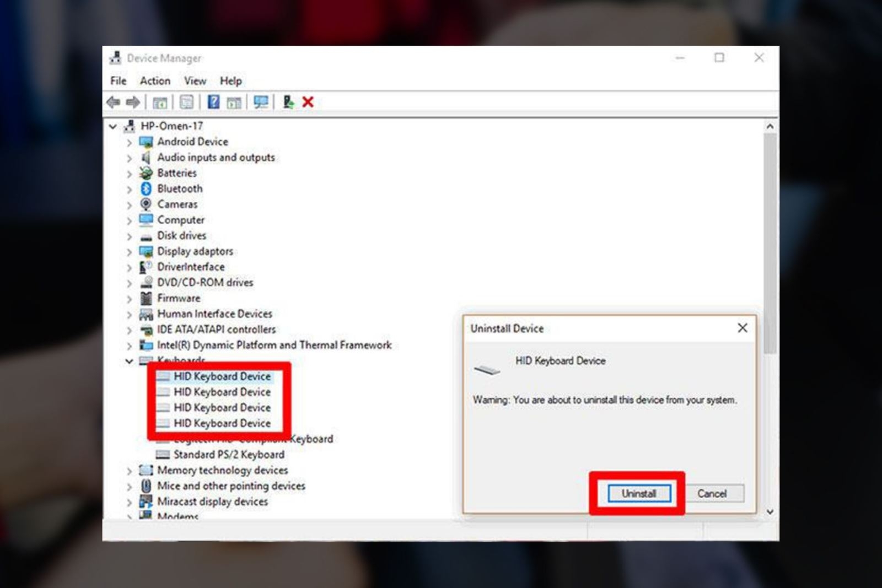Image resolution: width=882 pixels, height=588 pixels.
Task: Click the Update driver toolbar icon
Action: [x=288, y=102]
